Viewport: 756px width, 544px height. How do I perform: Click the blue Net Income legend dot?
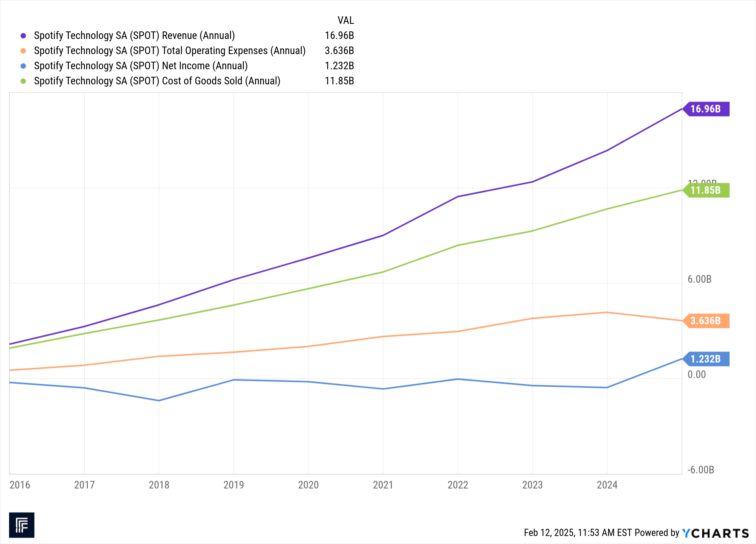point(23,66)
